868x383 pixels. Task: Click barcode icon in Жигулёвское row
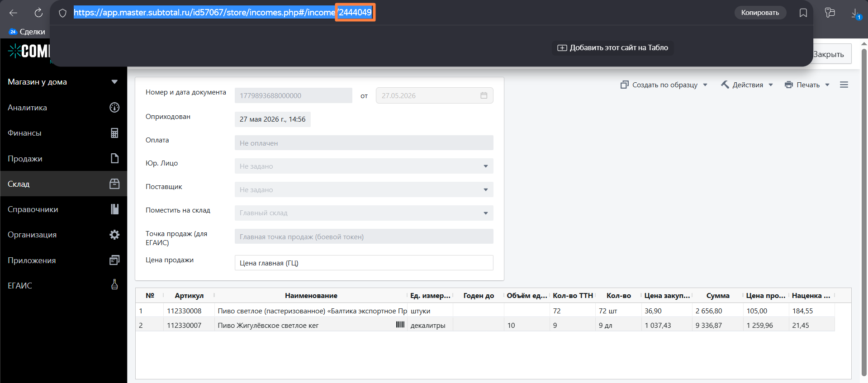tap(400, 325)
